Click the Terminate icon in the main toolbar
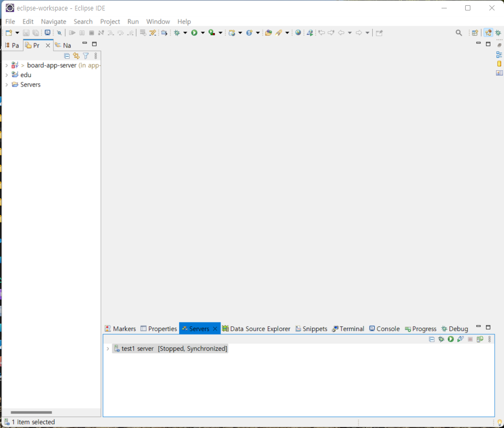 point(91,33)
